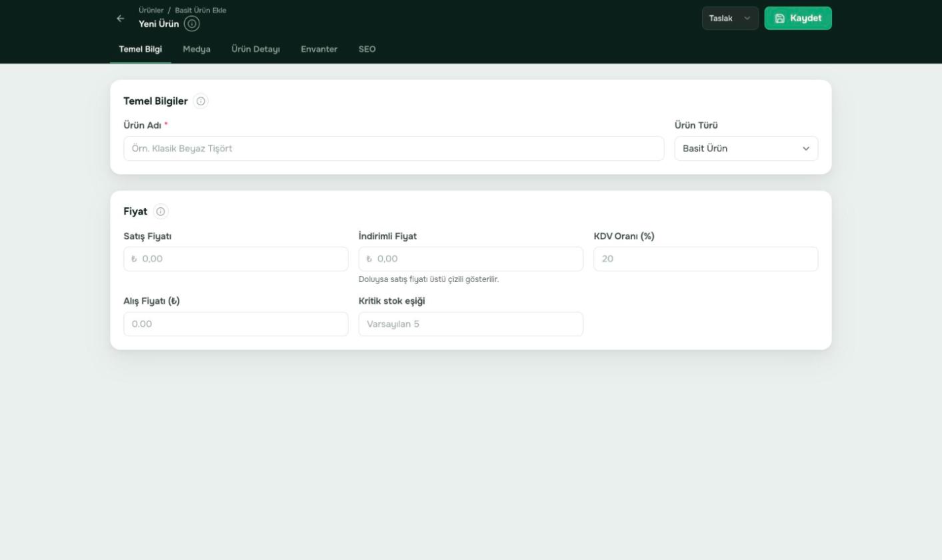Open the Ürün Detayı tab
The height and width of the screenshot is (560, 942).
[x=256, y=49]
